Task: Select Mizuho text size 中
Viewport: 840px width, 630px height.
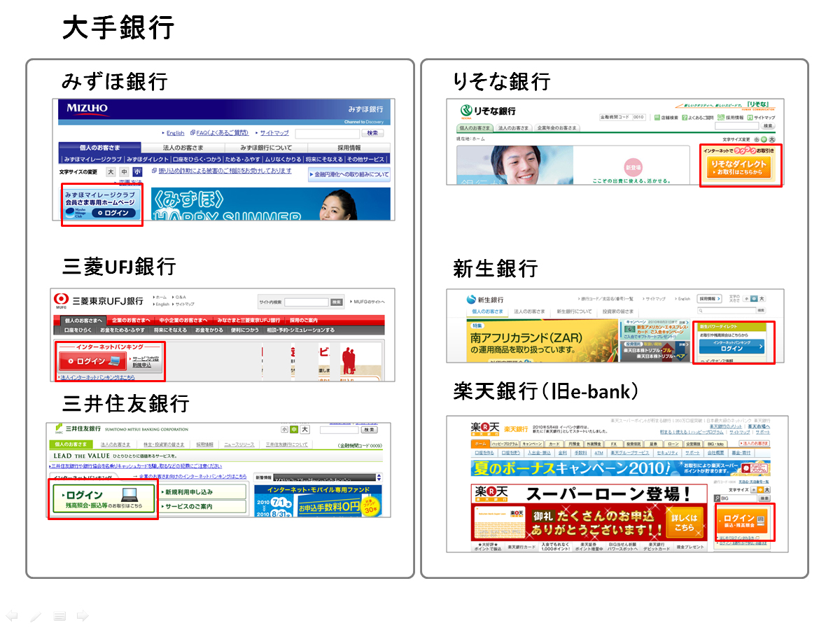Action: point(124,171)
